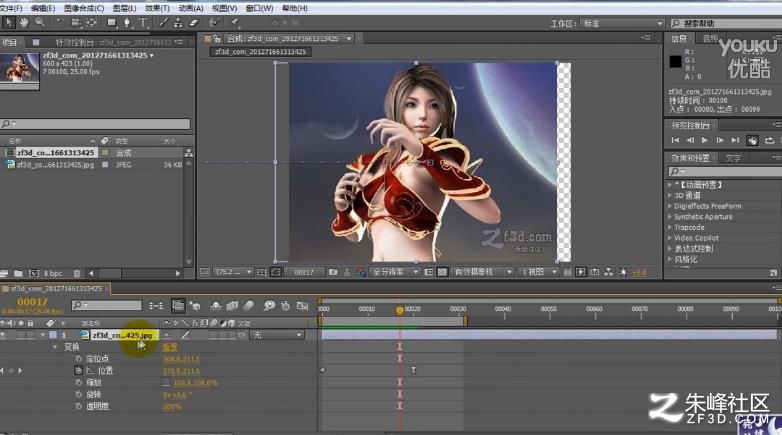Toggle the anchor point stopwatch
Screen dimensions: 782x435
click(78, 358)
